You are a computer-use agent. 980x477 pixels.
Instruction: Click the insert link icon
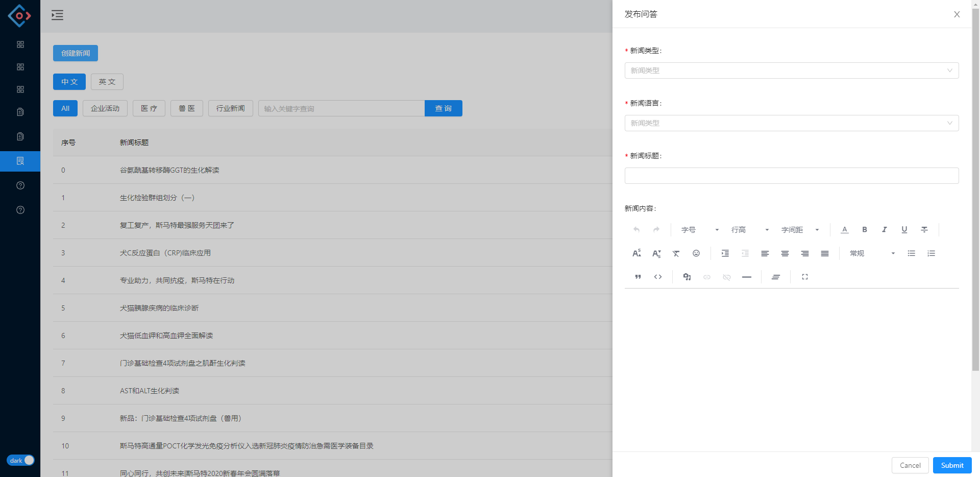(x=707, y=277)
